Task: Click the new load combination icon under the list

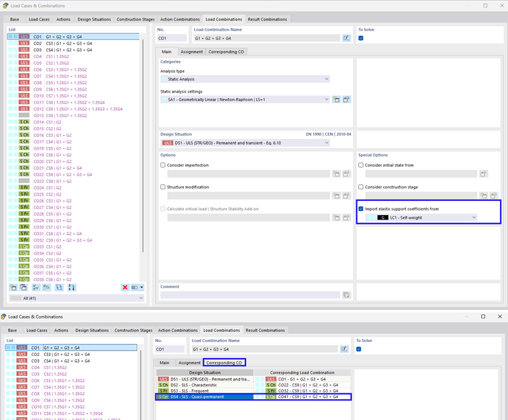Action: (x=13, y=287)
